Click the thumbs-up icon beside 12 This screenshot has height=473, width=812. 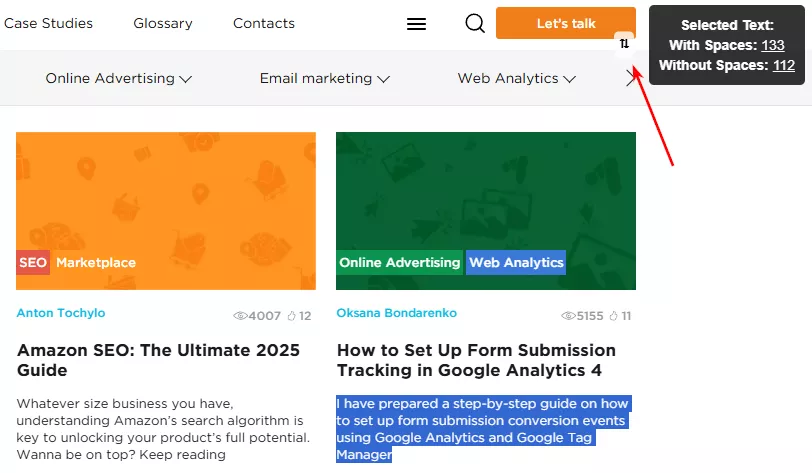292,316
